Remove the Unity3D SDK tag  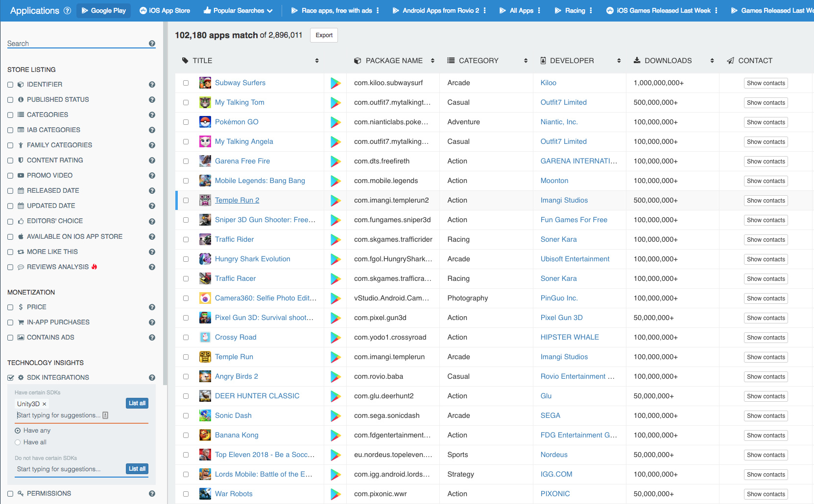coord(44,404)
